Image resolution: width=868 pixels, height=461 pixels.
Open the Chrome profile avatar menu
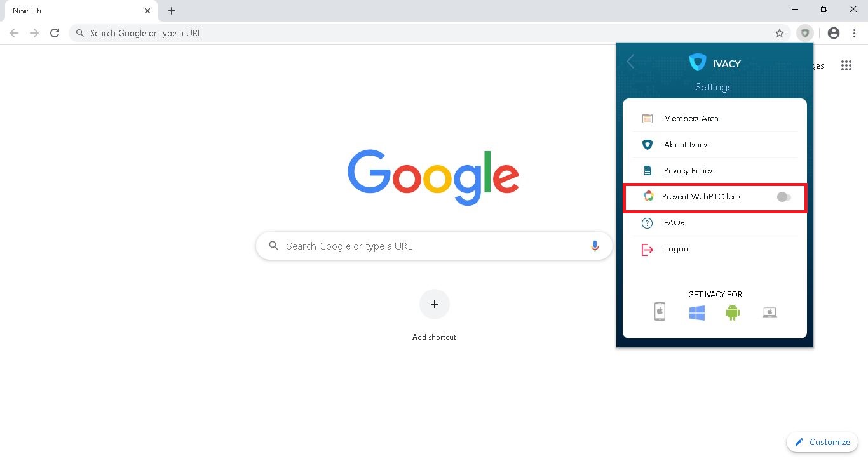pyautogui.click(x=834, y=33)
